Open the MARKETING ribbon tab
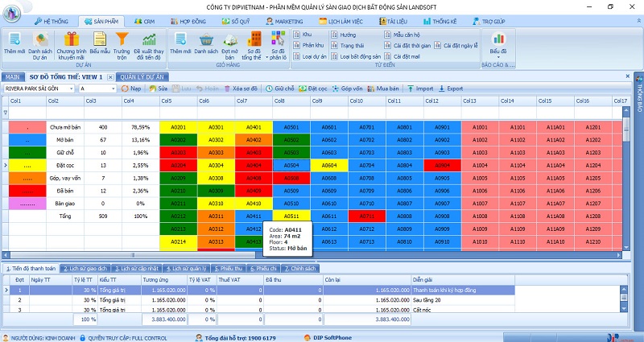The width and height of the screenshot is (644, 342). point(284,22)
